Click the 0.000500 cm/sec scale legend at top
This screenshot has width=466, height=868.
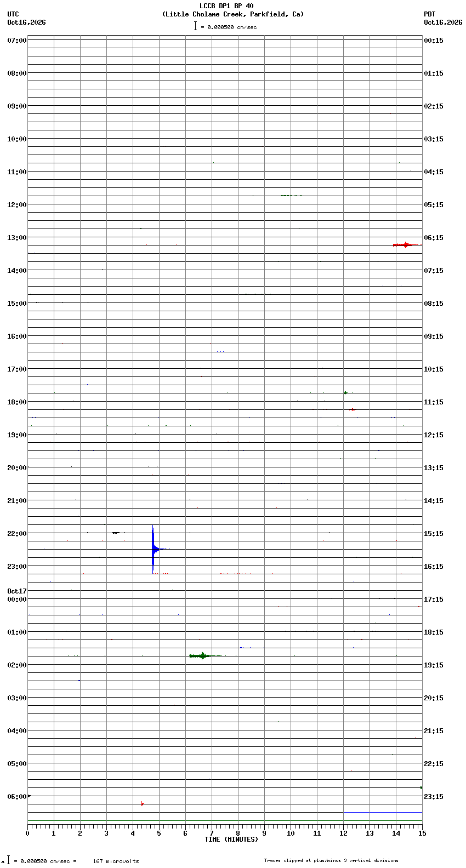(225, 26)
